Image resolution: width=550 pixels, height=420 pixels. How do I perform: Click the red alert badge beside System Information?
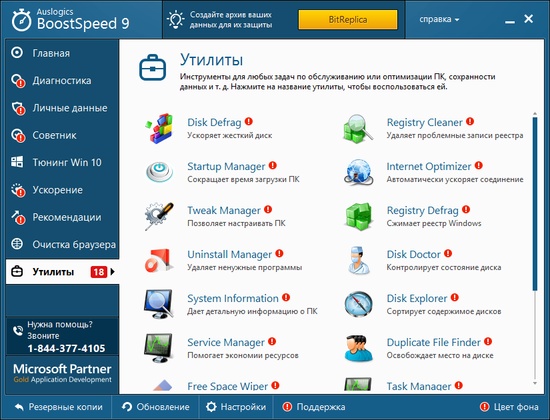pos(286,298)
